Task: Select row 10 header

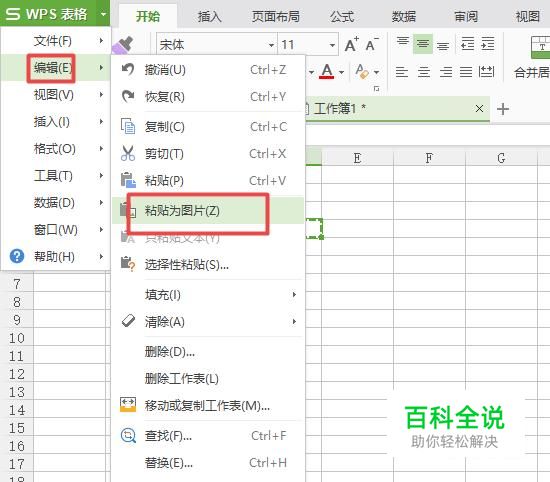Action: 17,338
